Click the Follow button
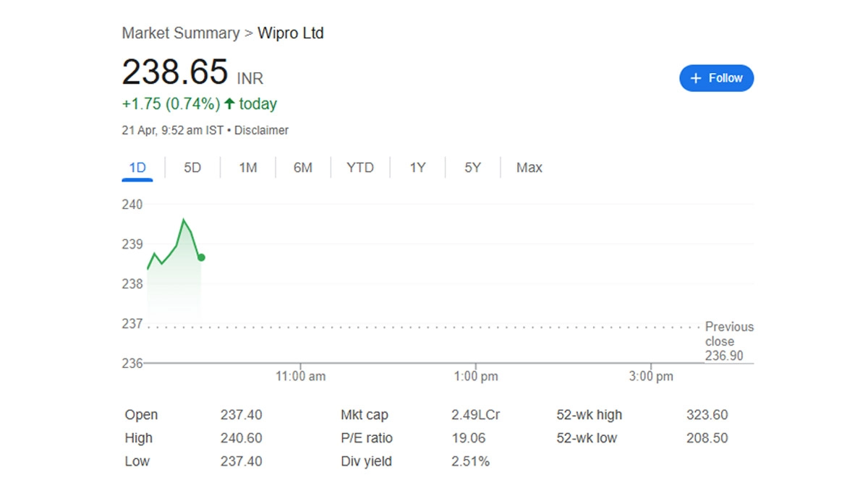Screen dimensions: 868x488 [716, 78]
